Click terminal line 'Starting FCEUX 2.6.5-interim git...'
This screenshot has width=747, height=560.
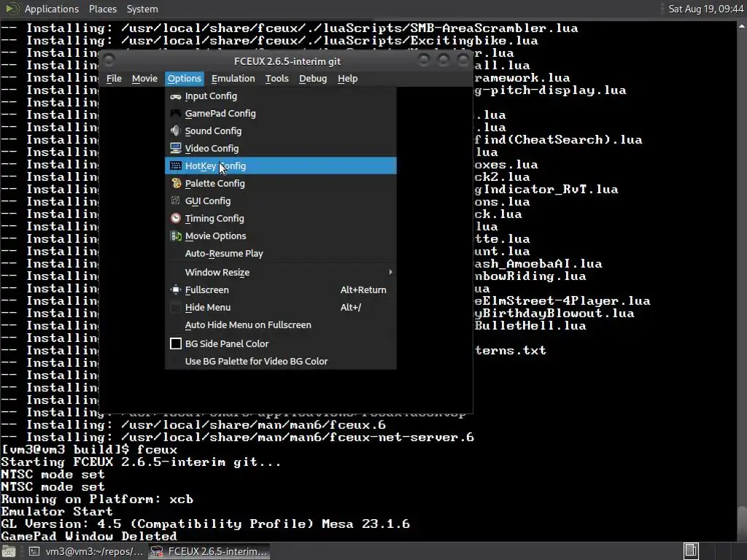[141, 462]
